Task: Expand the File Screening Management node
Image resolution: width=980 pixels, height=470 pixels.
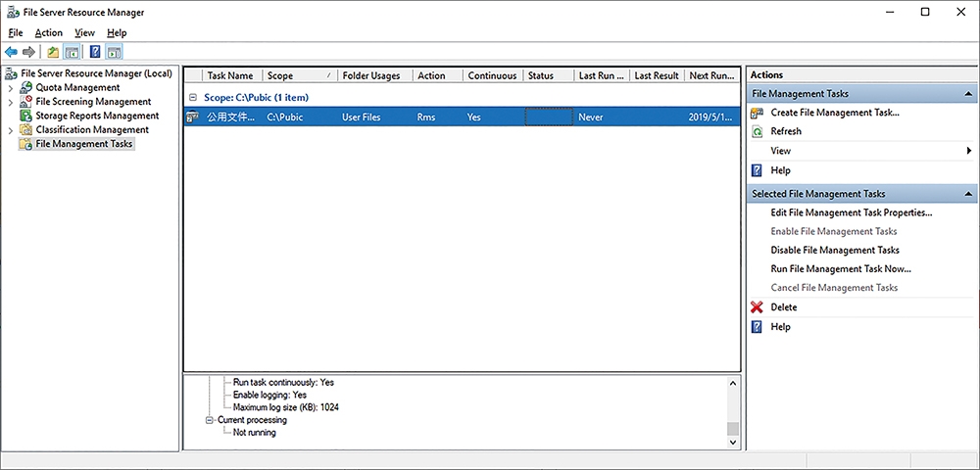Action: [x=11, y=102]
